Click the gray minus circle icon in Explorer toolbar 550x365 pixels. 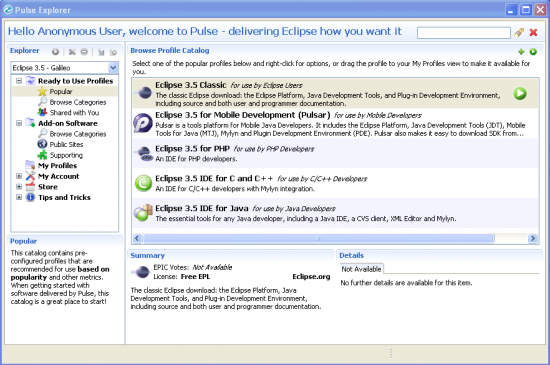pyautogui.click(x=84, y=52)
